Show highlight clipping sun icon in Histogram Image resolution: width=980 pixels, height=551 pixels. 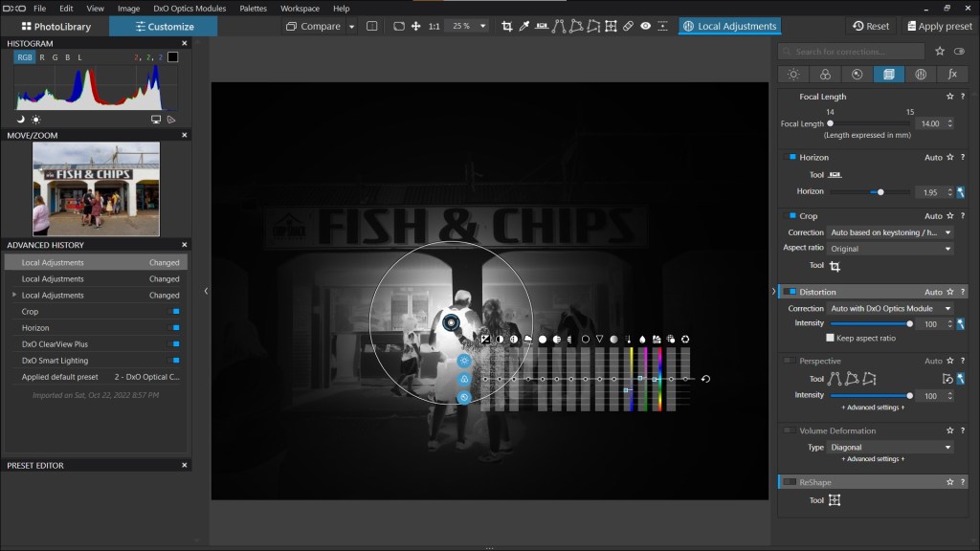click(x=35, y=120)
